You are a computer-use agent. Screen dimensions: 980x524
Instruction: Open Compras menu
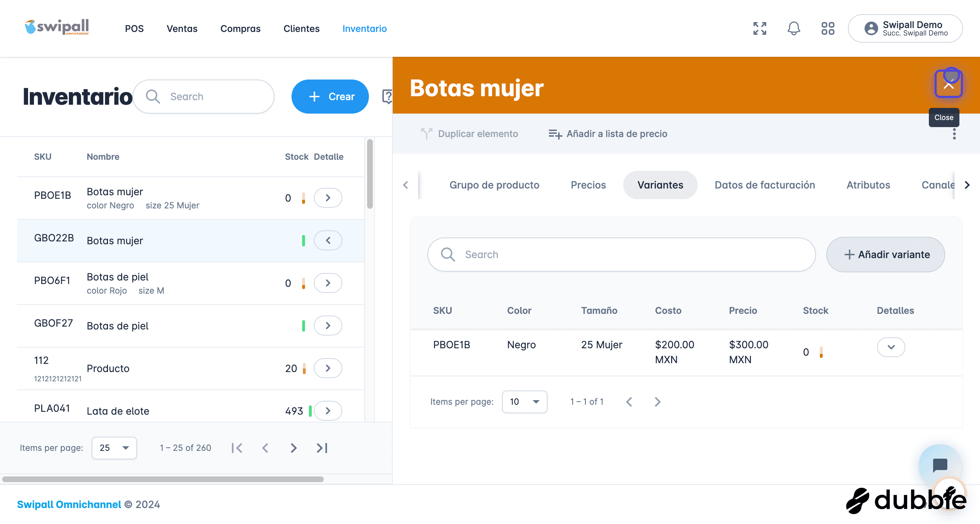[240, 28]
